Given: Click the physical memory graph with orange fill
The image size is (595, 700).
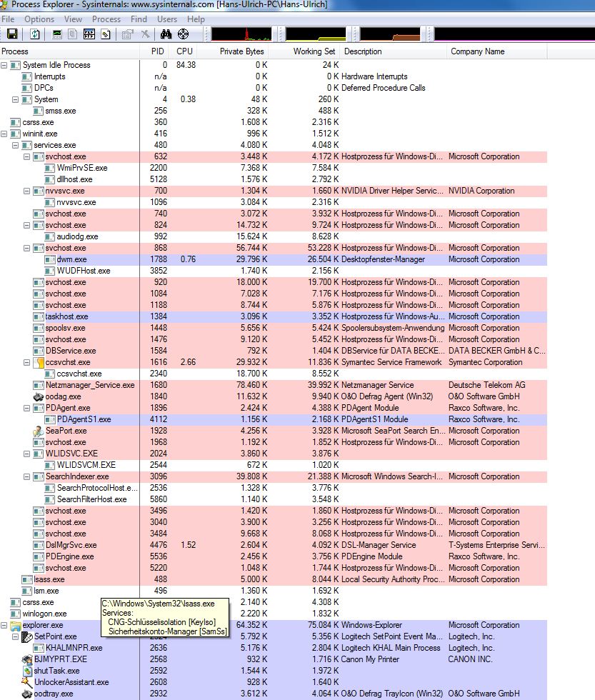Looking at the screenshot, I should tap(390, 34).
